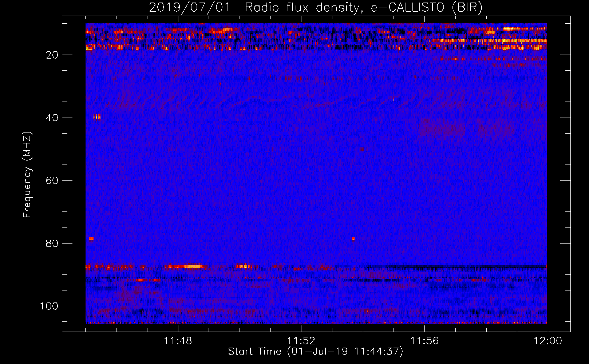Click the '80' frequency tick label
The image size is (589, 364).
[52, 244]
